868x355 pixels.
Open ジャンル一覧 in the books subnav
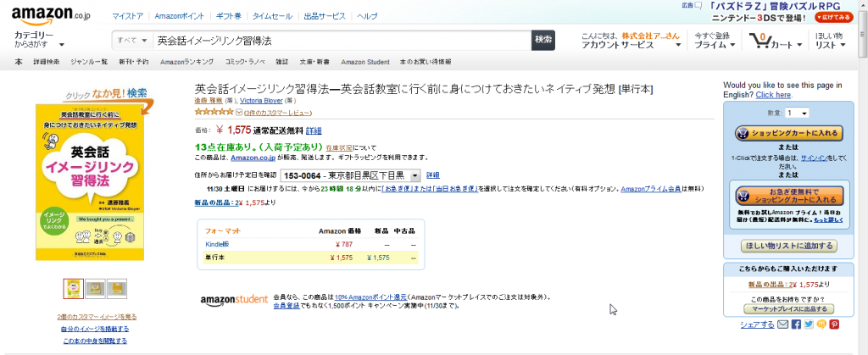89,61
